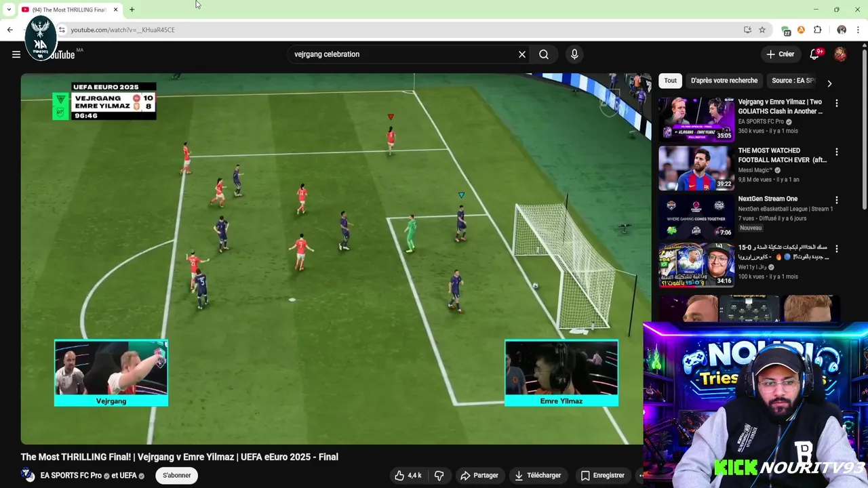Screen dimensions: 868x488
Task: Click the install app icon in address bar
Action: coord(747,30)
